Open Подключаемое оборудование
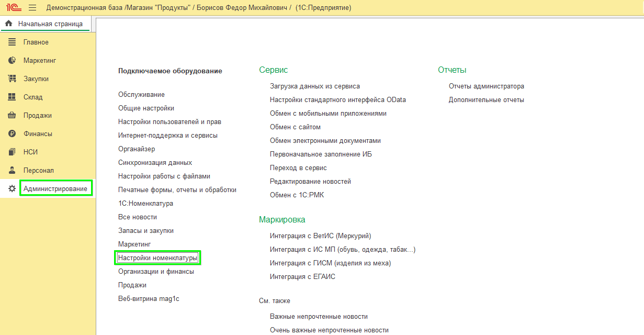Viewport: 644px width, 335px height. (170, 71)
